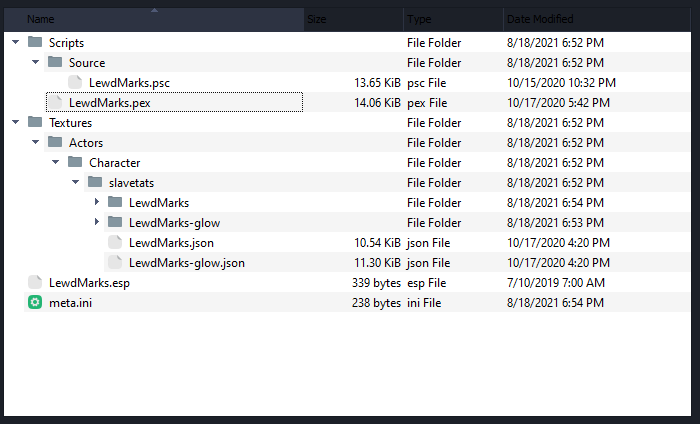Click the Textures folder icon
700x424 pixels.
[x=35, y=122]
